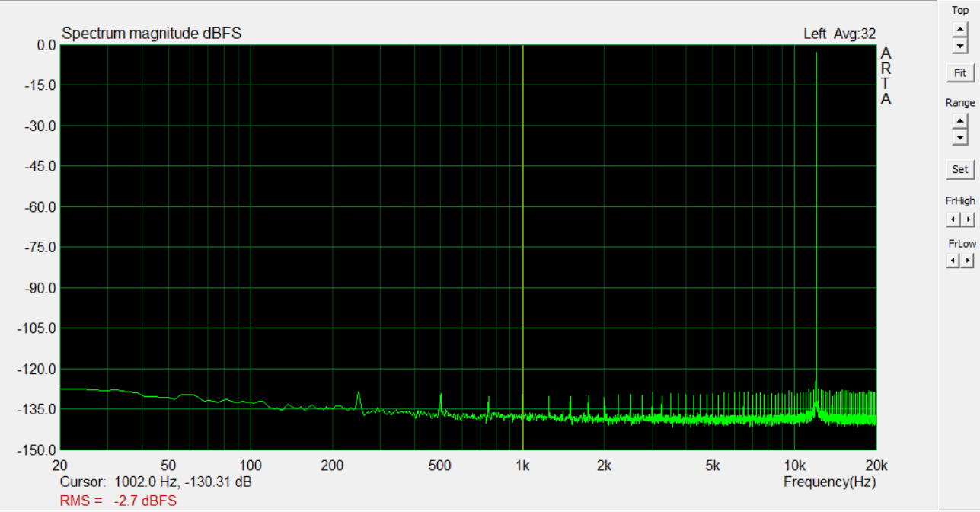980x512 pixels.
Task: Click the Range up arrow
Action: coord(959,120)
